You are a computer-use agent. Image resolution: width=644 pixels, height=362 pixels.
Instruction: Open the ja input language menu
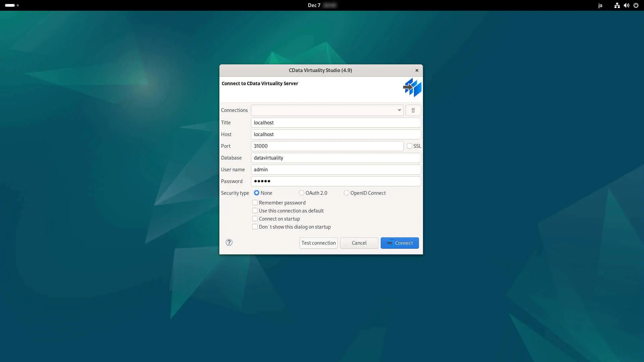pos(600,5)
